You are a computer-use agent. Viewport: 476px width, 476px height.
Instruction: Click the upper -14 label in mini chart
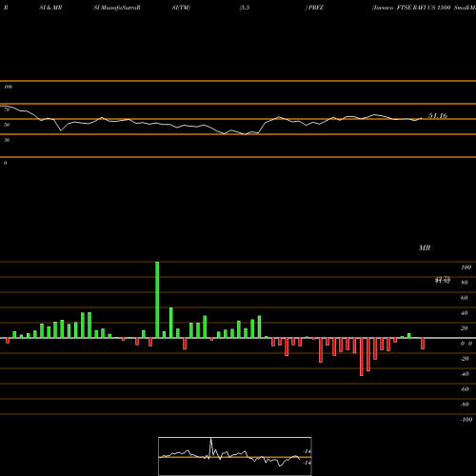[307, 451]
